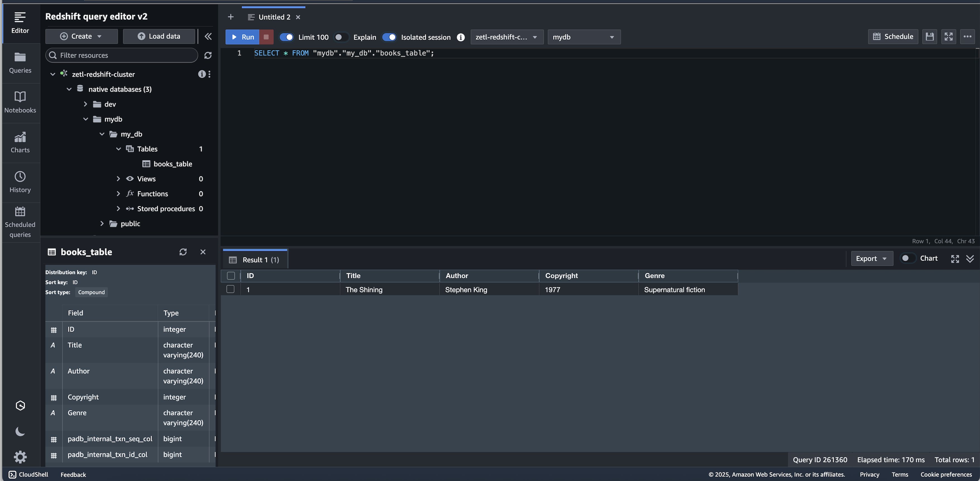Stop the running query
Screen dimensions: 980x481
click(266, 37)
